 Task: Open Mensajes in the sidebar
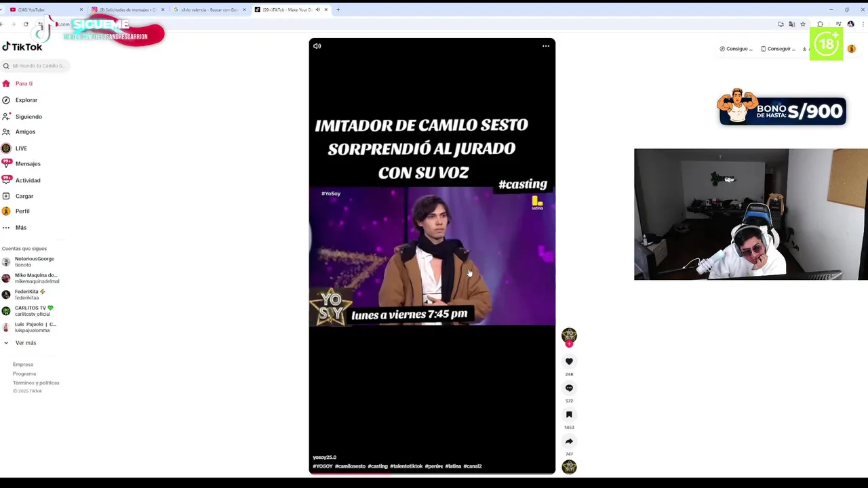28,163
